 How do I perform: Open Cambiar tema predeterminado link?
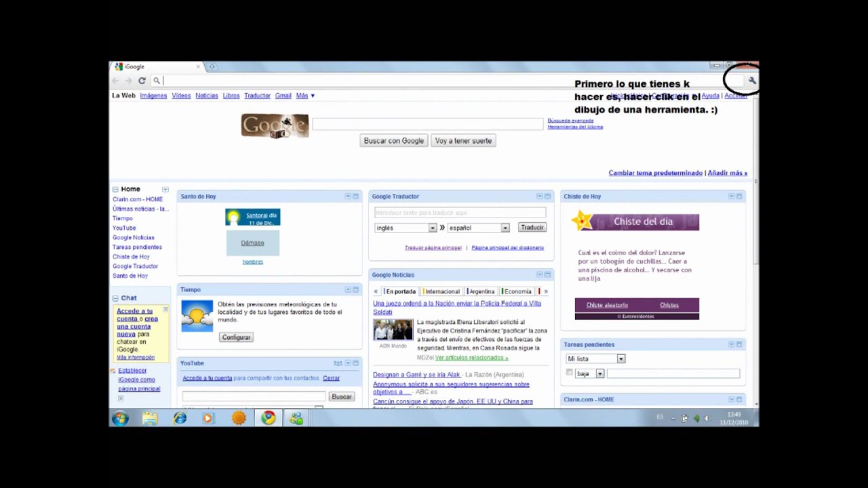656,173
